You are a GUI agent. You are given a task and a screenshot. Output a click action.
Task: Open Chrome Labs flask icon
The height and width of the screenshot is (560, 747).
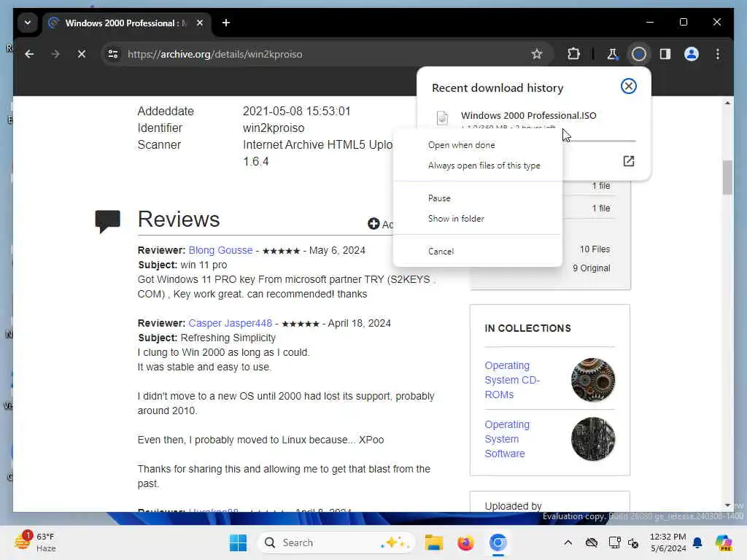point(612,54)
